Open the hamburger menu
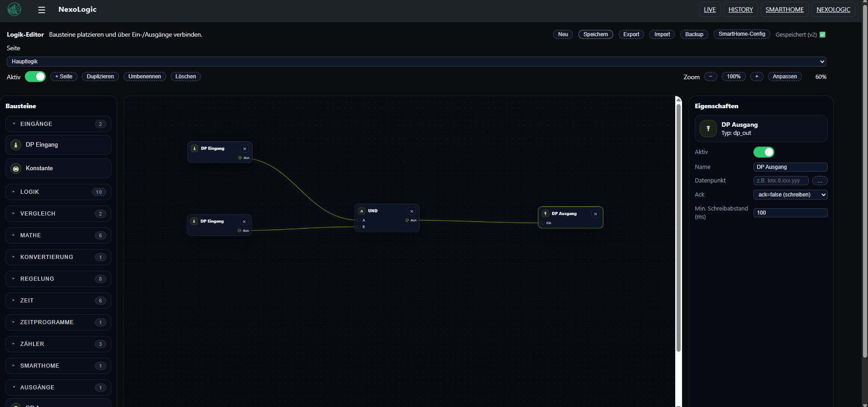Image resolution: width=868 pixels, height=407 pixels. pyautogui.click(x=42, y=10)
